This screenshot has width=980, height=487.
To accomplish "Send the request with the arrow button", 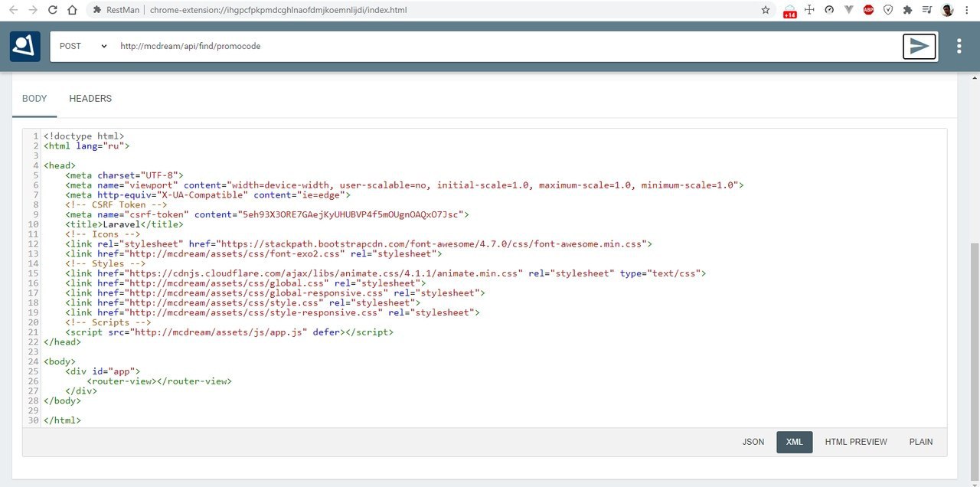I will coord(919,46).
